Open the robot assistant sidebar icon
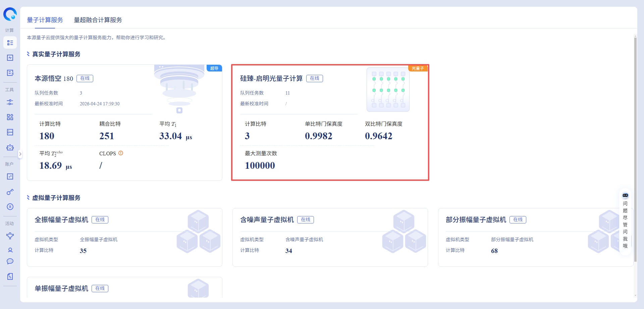Screen dimensions: 644x309 (10, 147)
